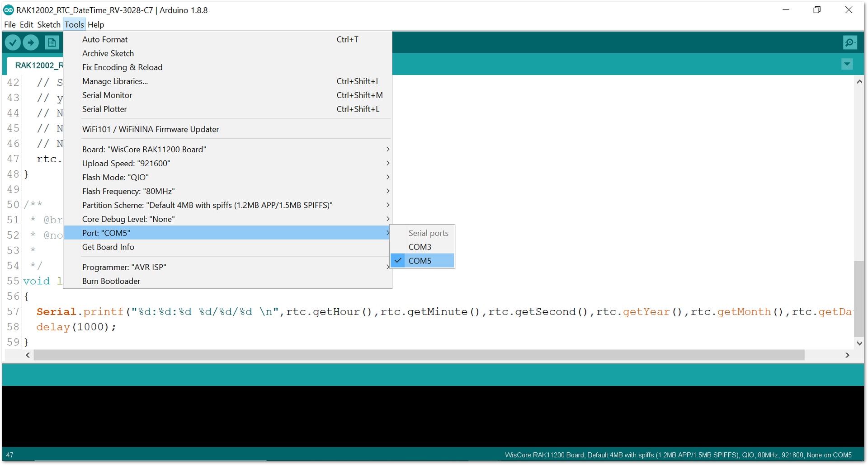Select the checked COM5 serial port

[422, 261]
